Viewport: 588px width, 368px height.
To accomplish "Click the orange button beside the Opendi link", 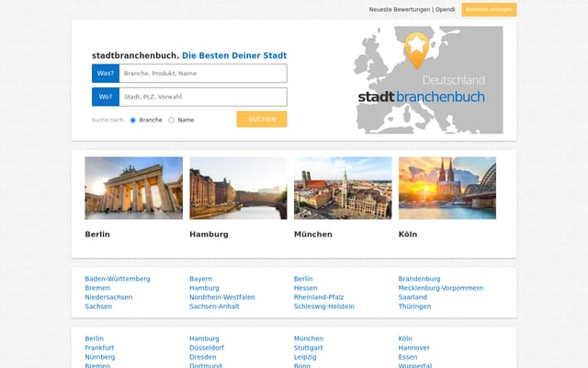I will click(489, 10).
